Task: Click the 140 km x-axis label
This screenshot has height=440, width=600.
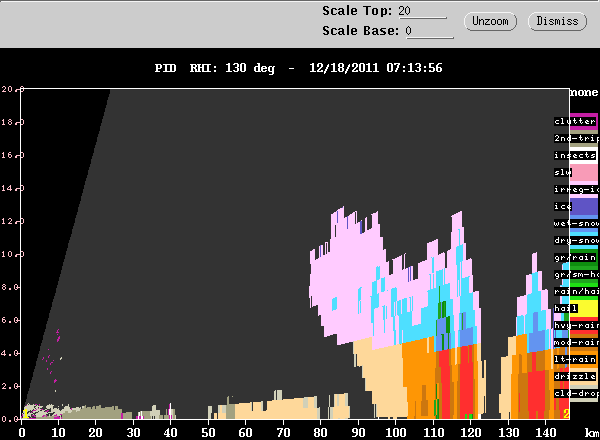Action: coord(545,433)
